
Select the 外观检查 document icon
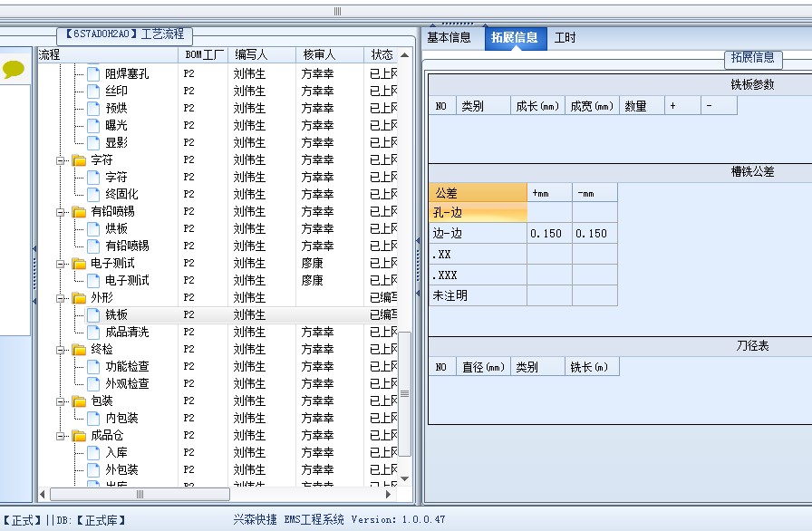(93, 383)
